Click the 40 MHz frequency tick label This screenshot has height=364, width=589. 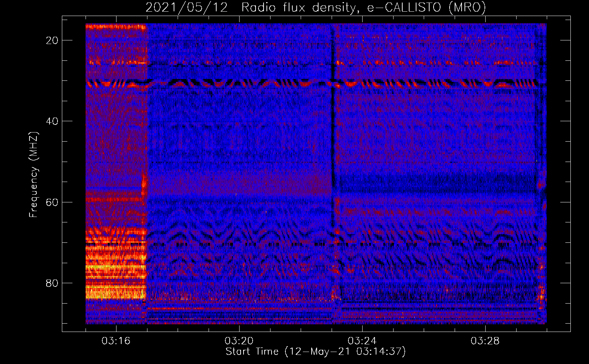pos(52,121)
